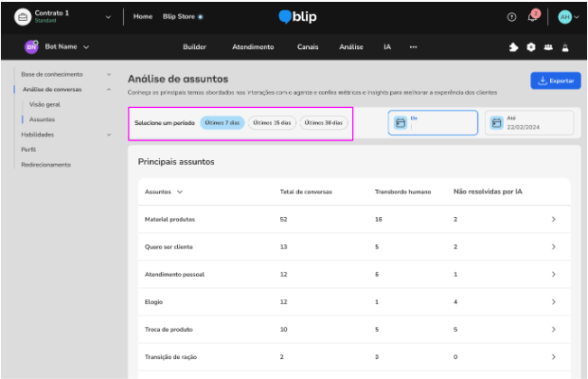Screen dimensions: 588x379
Task: Select Últimos 30 dias period
Action: tap(324, 123)
